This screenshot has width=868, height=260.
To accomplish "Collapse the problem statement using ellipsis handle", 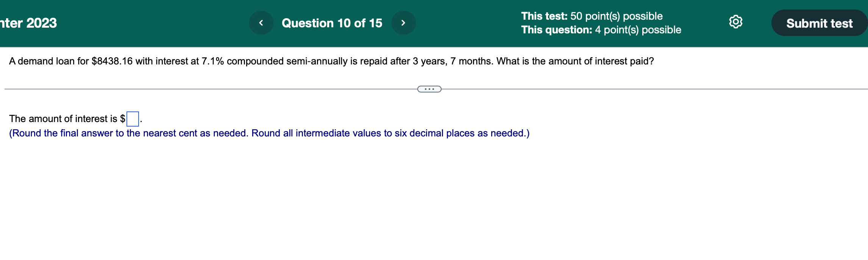I will (429, 89).
